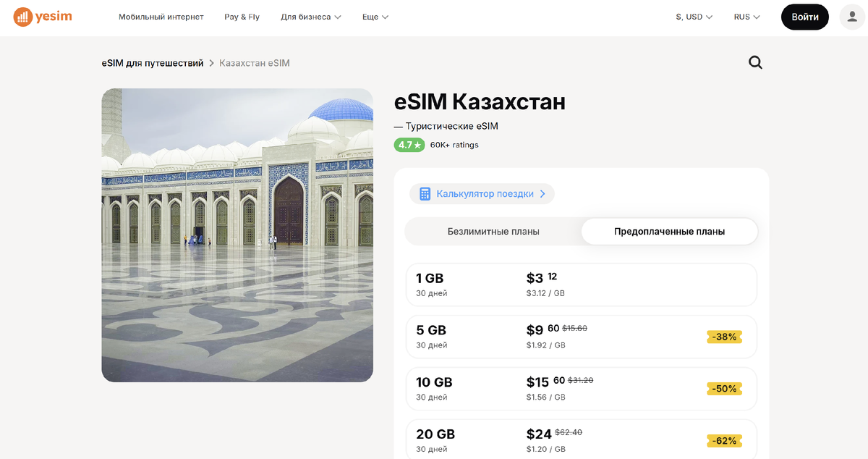Click the eSIM Казахстан heading
The height and width of the screenshot is (459, 868).
click(480, 102)
